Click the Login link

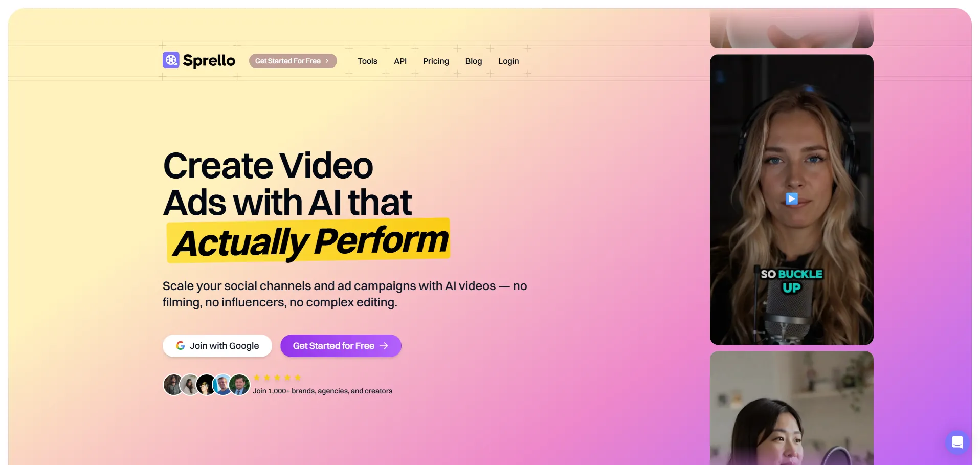(x=508, y=61)
